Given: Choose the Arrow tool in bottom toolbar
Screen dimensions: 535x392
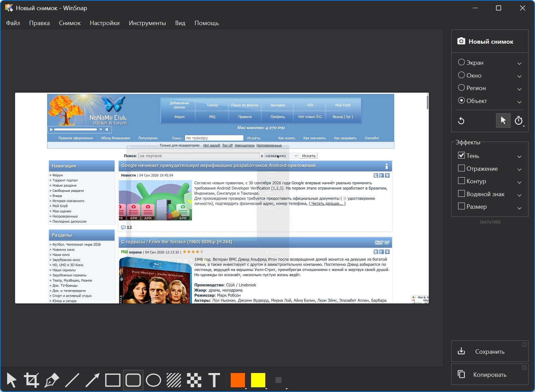Looking at the screenshot, I should tap(92, 380).
